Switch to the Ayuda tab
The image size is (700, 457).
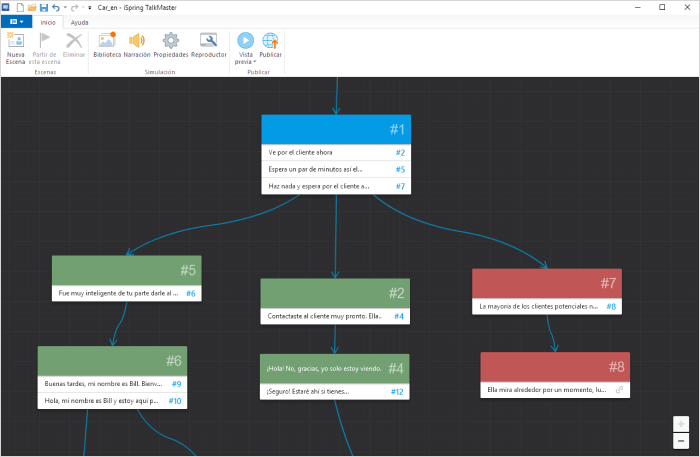79,22
